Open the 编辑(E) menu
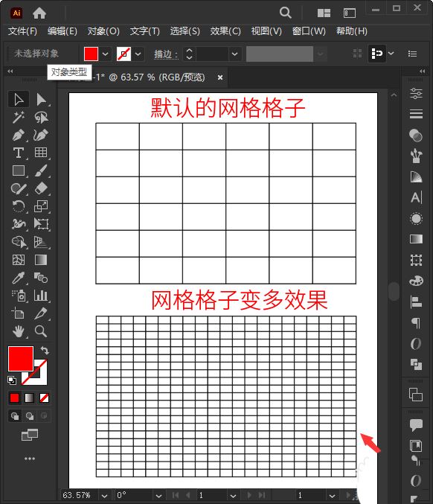Image resolution: width=433 pixels, height=504 pixels. point(62,31)
